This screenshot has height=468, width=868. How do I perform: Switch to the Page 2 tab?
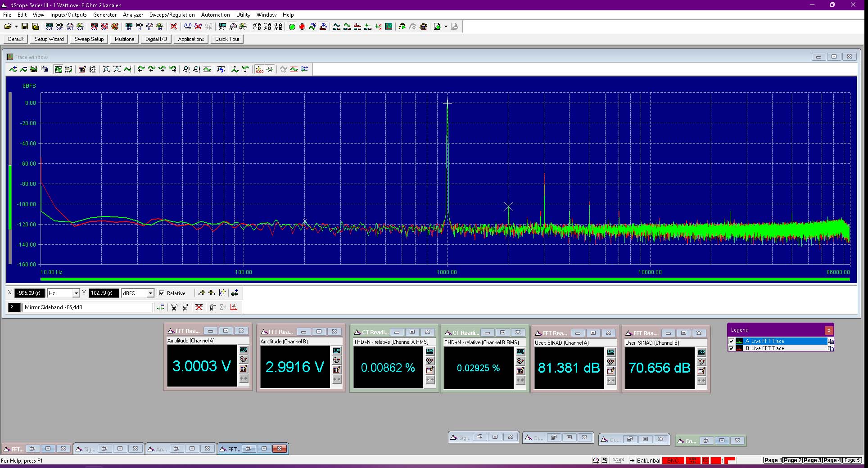[x=792, y=460]
